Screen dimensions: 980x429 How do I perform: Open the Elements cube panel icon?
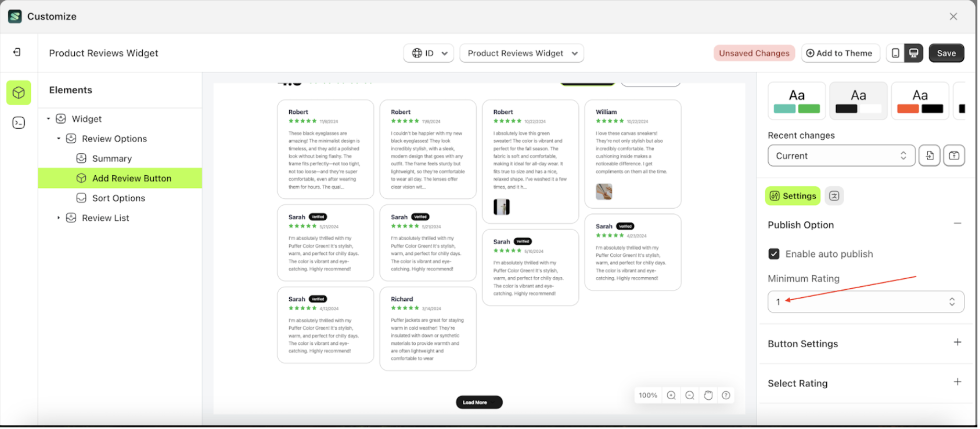coord(19,93)
